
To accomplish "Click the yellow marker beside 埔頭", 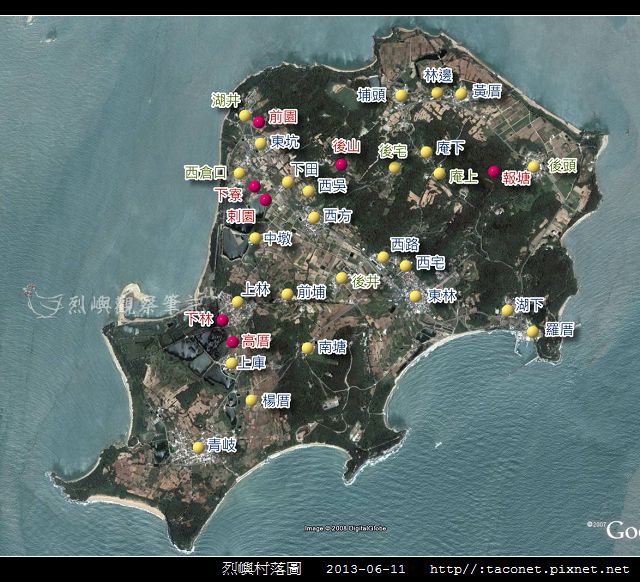I will point(401,95).
